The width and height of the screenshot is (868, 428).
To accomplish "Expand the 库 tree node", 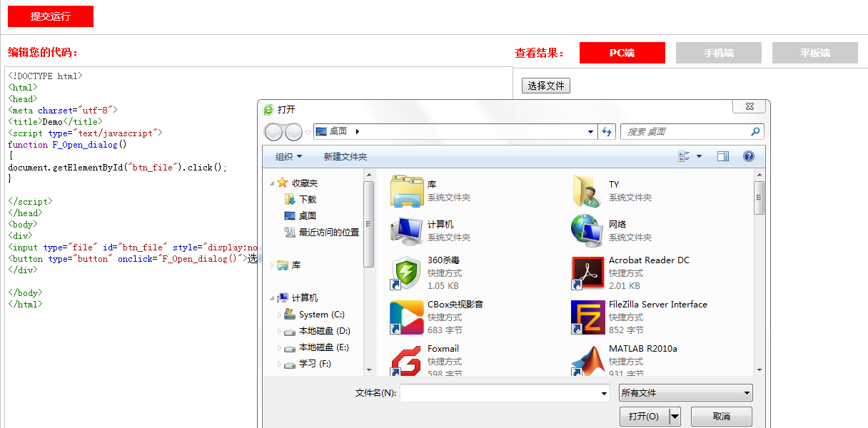I will point(272,265).
